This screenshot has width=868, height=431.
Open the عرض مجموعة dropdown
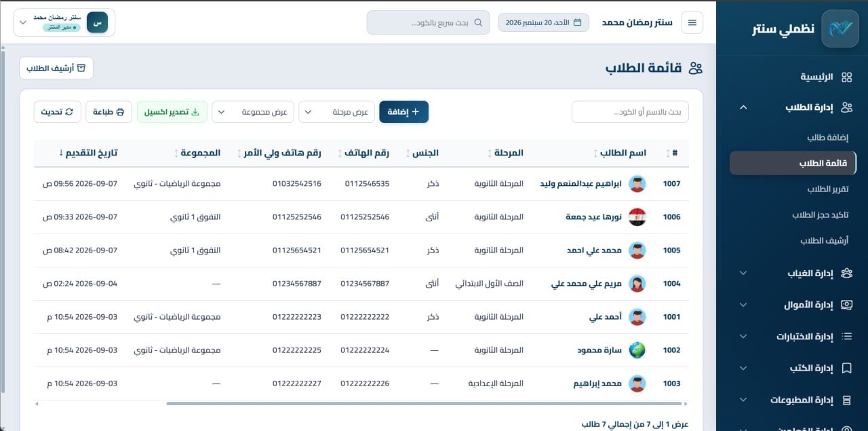(253, 112)
